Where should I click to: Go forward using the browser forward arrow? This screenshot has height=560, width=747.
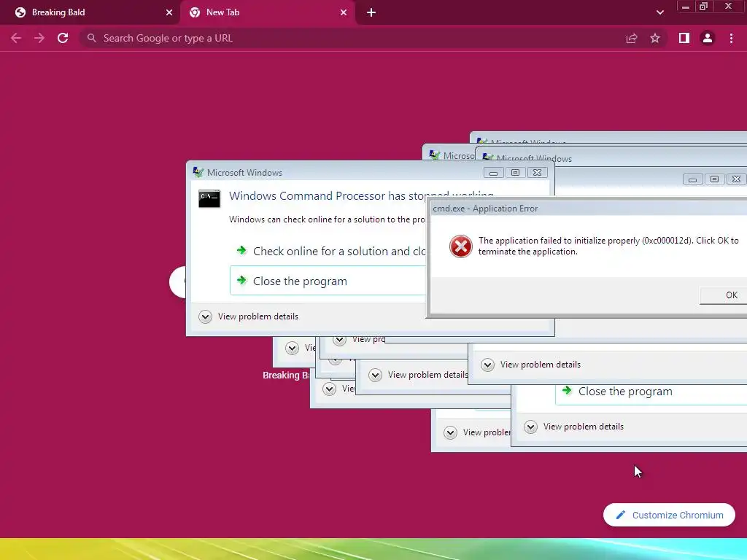tap(39, 38)
